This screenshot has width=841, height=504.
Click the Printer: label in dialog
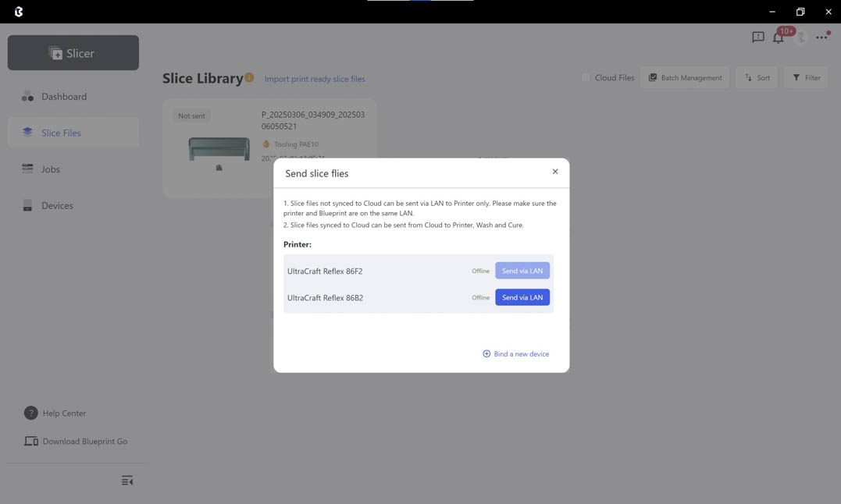pyautogui.click(x=298, y=244)
